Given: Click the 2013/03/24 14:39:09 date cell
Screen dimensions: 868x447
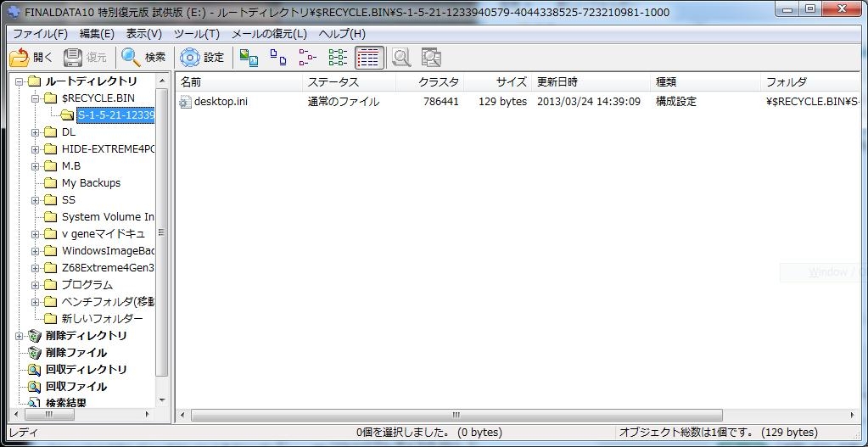Looking at the screenshot, I should point(589,102).
